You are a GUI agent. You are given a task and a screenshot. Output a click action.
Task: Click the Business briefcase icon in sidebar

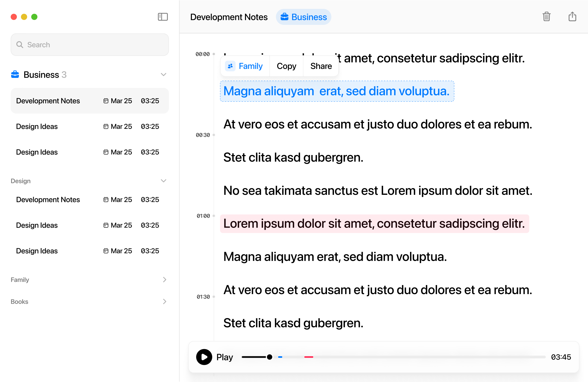coord(15,75)
